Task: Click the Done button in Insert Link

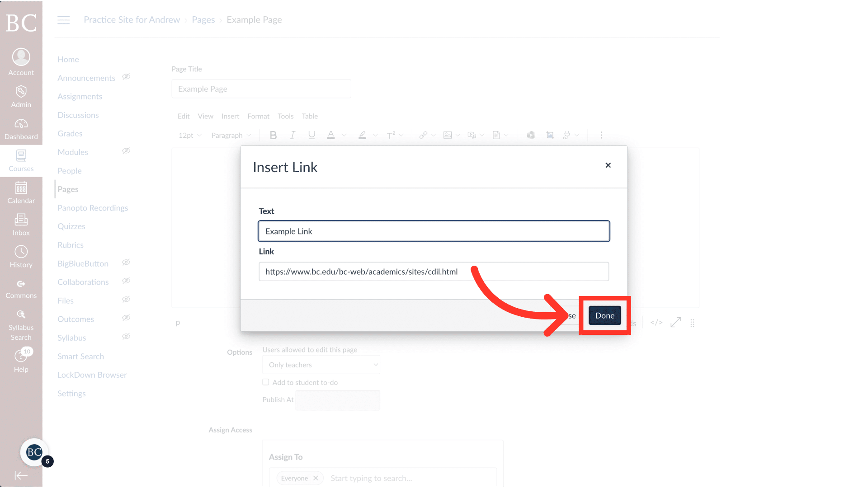Action: point(604,315)
